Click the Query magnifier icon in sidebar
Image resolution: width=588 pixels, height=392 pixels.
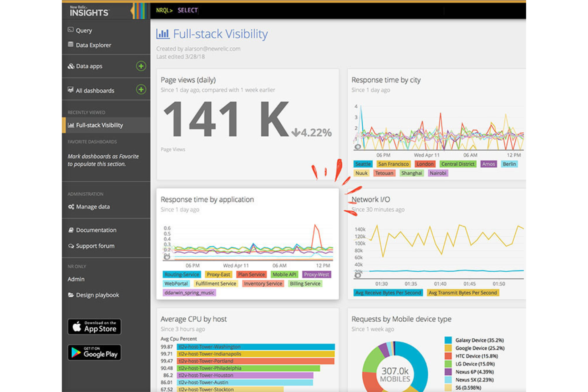click(70, 30)
